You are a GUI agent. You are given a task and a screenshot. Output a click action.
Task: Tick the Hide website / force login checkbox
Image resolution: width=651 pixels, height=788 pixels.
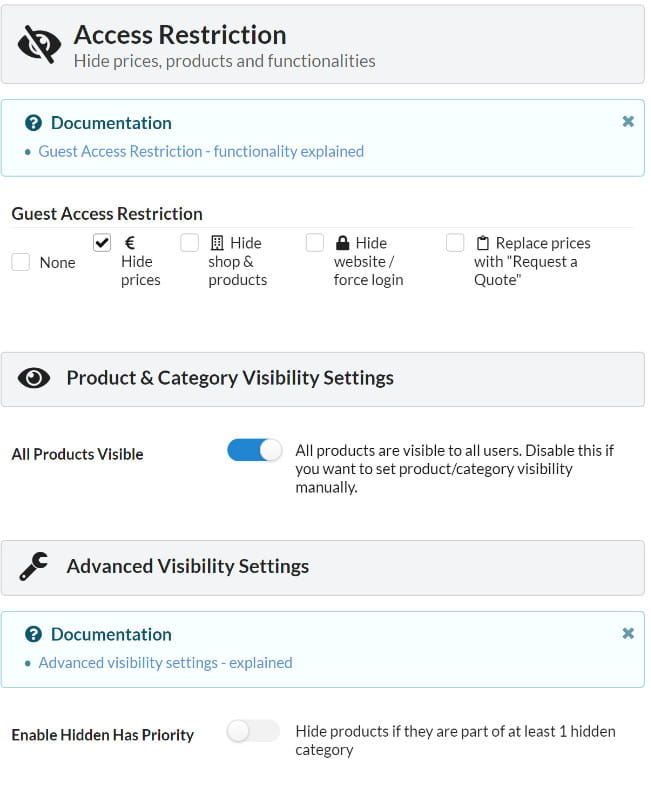(x=315, y=242)
